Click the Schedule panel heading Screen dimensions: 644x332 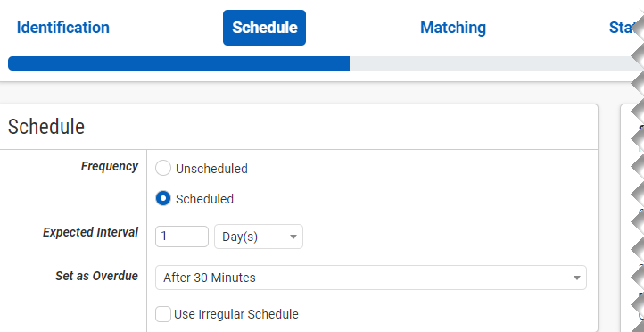46,127
